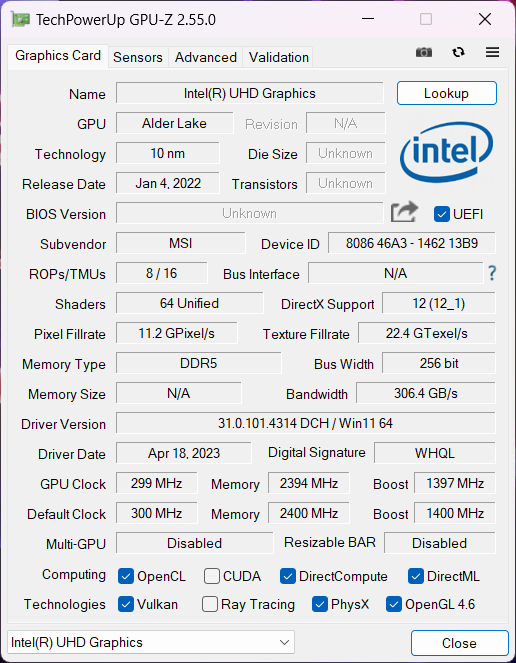This screenshot has width=516, height=663.
Task: Click the GPU-Z app icon in title bar
Action: coord(21,19)
